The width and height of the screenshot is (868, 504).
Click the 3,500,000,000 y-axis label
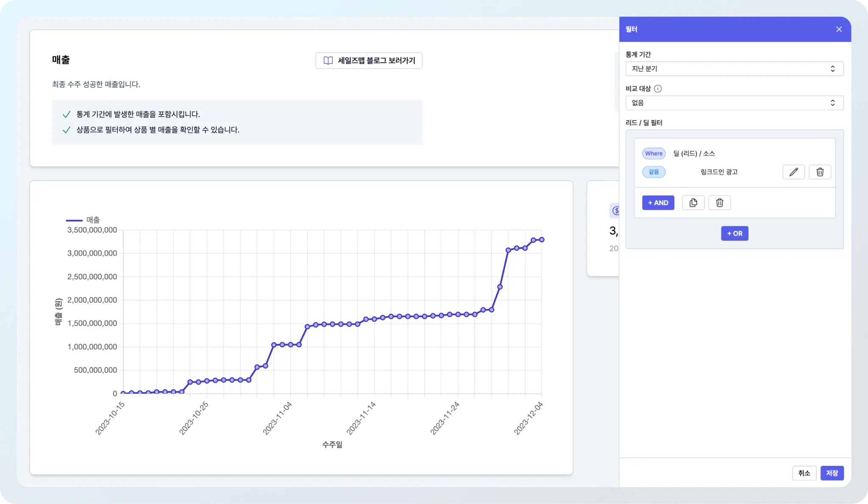tap(92, 230)
